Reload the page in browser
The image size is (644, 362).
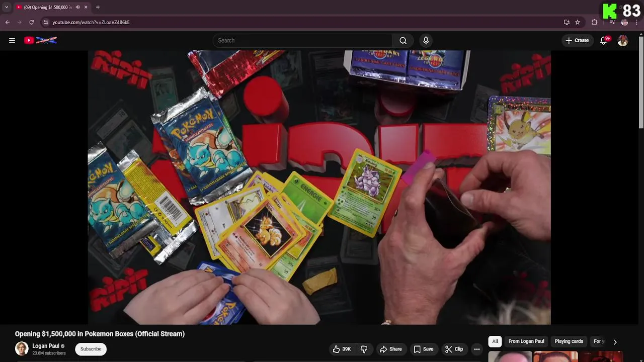(32, 22)
